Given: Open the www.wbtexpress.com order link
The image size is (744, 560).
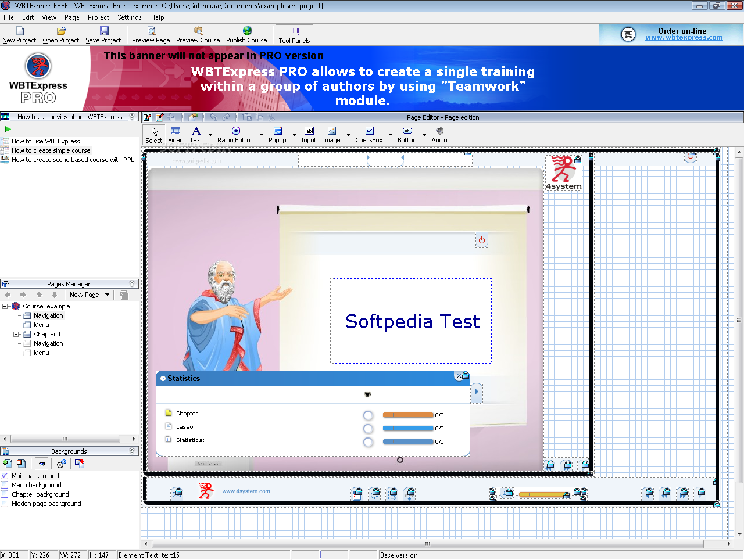Looking at the screenshot, I should click(684, 38).
